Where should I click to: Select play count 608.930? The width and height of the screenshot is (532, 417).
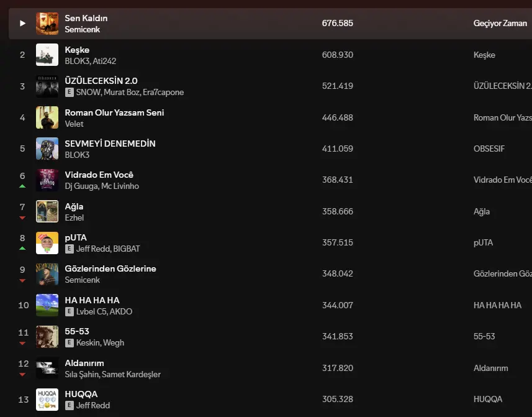[x=338, y=55]
